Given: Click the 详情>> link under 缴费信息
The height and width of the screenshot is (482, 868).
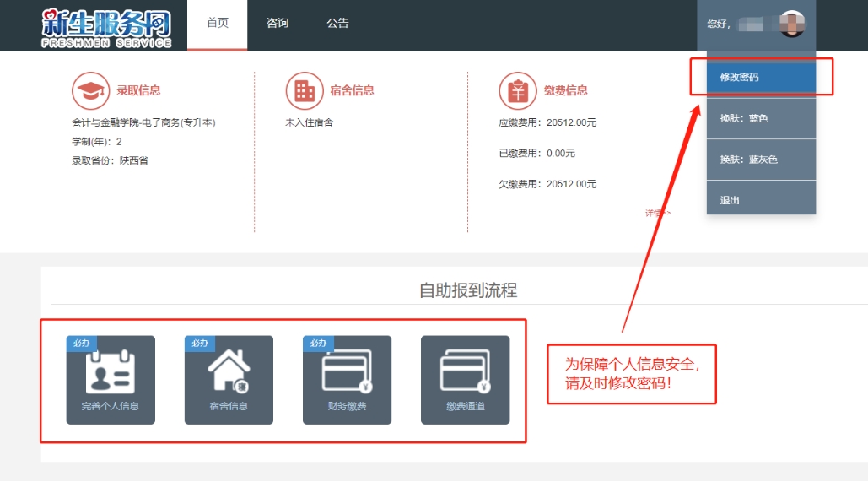Looking at the screenshot, I should click(x=658, y=214).
